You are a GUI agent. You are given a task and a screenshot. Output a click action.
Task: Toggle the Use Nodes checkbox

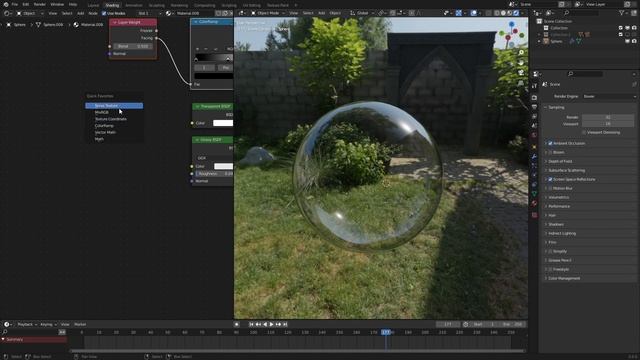pos(104,13)
